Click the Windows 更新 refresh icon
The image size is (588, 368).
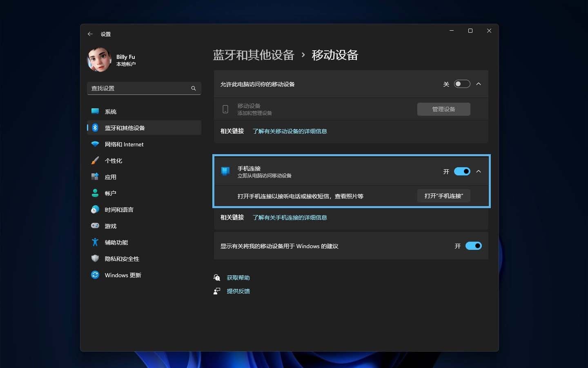(x=95, y=275)
